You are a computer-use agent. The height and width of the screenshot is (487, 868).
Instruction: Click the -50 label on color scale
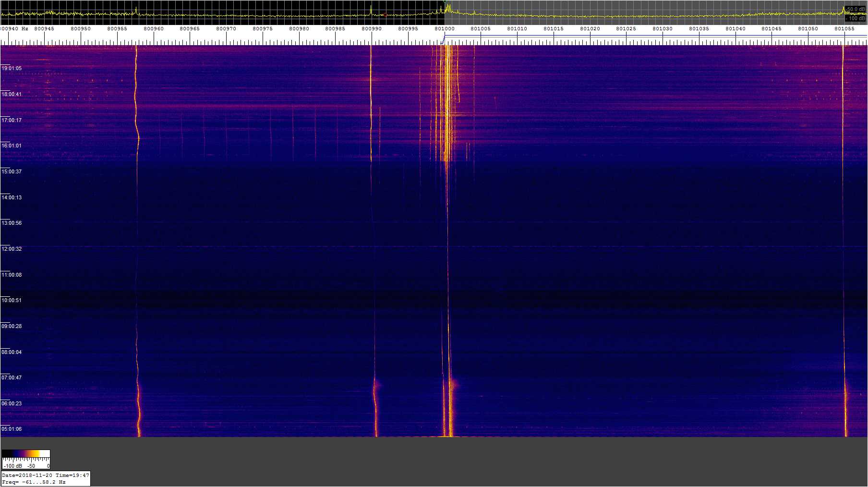point(31,466)
